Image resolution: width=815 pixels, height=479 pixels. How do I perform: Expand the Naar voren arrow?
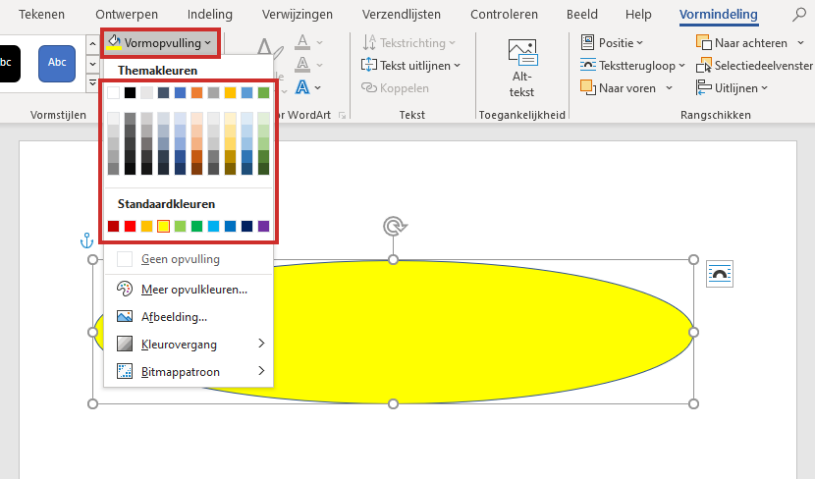tap(669, 88)
